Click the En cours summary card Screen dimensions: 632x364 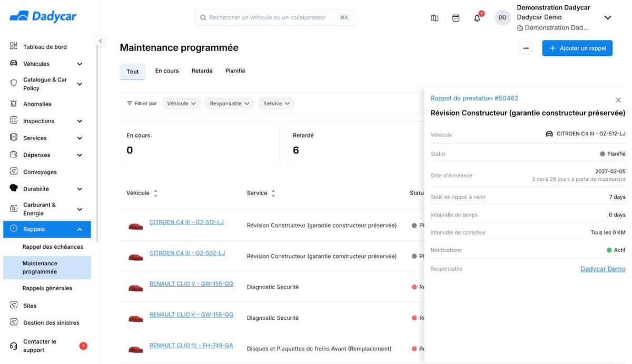pos(200,145)
